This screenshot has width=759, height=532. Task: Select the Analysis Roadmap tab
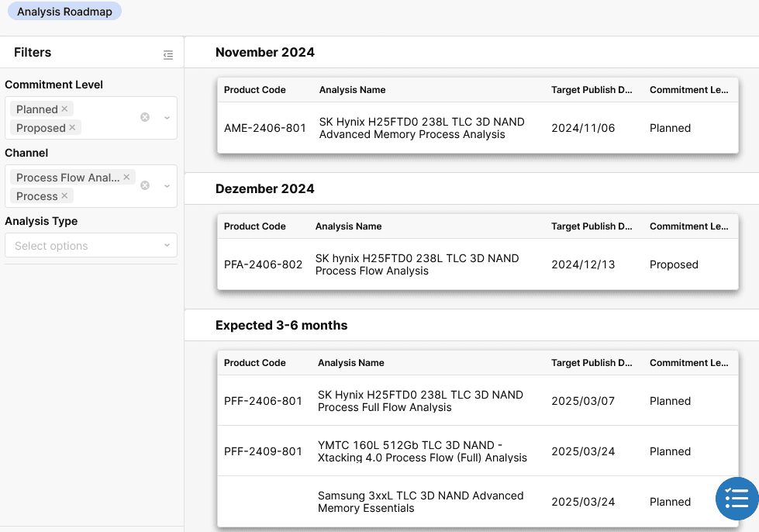pyautogui.click(x=64, y=12)
